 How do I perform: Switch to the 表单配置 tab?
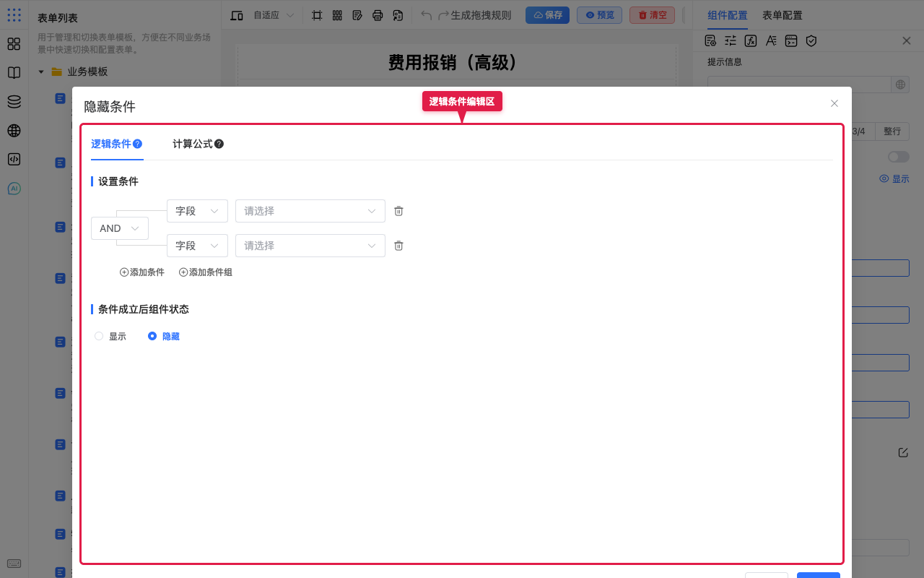coord(783,15)
